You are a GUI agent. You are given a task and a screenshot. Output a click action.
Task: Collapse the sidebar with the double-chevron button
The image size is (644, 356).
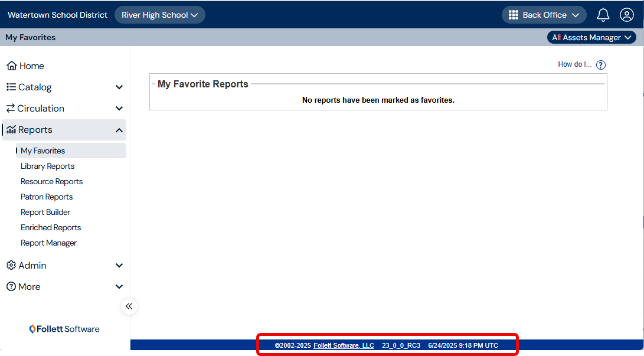click(129, 306)
